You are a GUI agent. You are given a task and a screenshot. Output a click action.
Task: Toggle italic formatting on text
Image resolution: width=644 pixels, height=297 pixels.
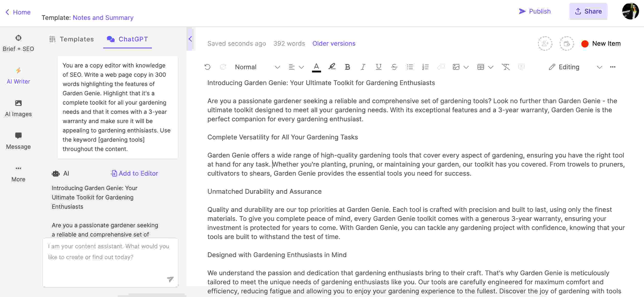(x=363, y=67)
